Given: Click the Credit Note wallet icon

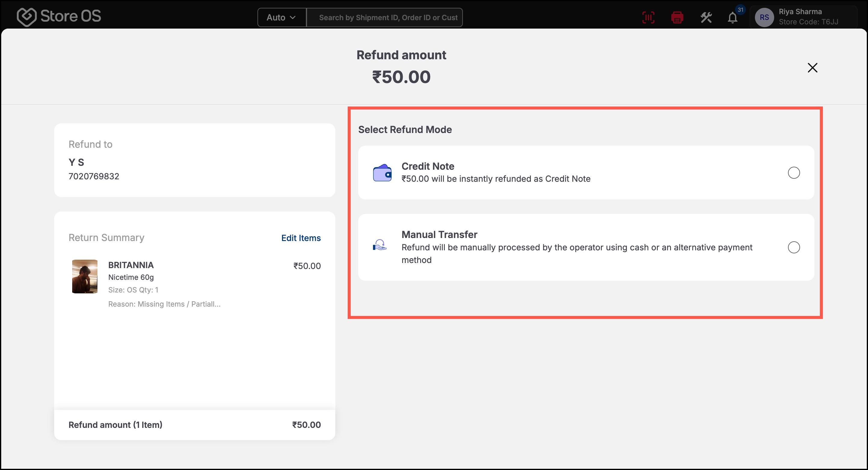Looking at the screenshot, I should point(382,173).
